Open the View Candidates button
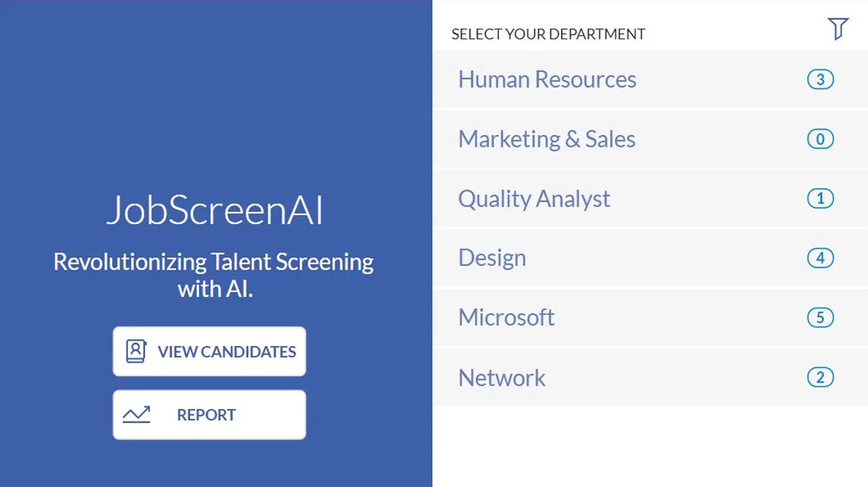Viewport: 868px width, 487px height. [x=209, y=351]
